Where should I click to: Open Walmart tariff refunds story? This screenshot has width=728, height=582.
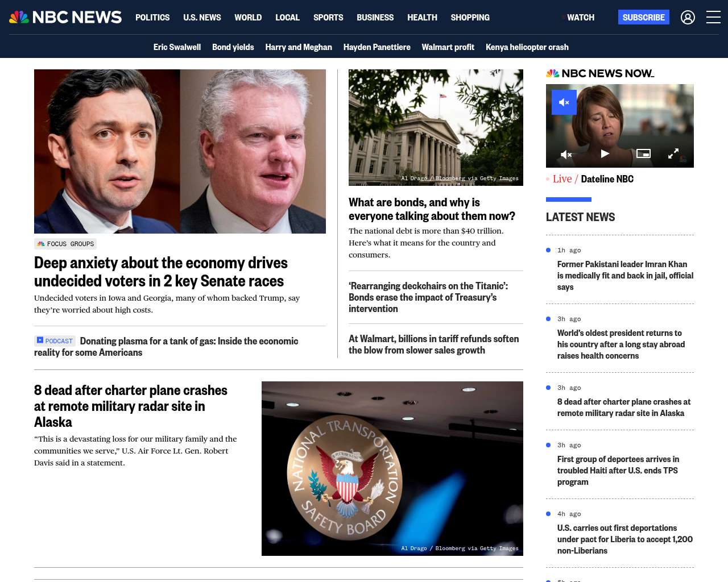point(433,344)
